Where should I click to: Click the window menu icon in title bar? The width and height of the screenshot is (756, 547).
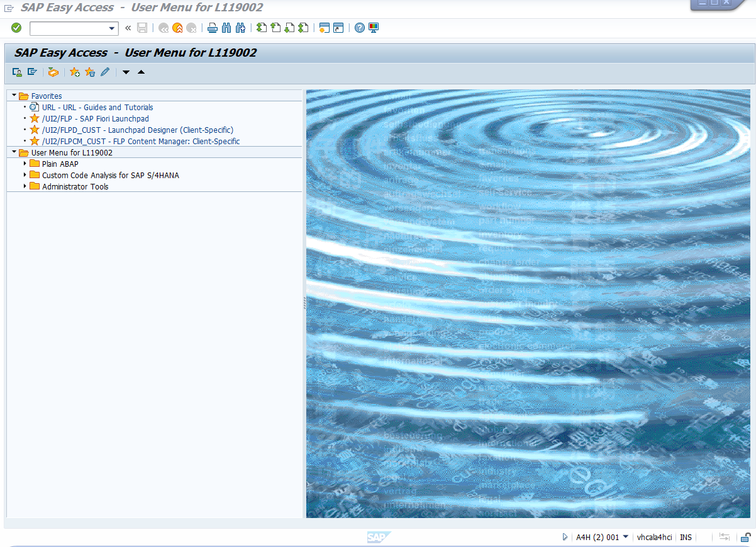9,8
